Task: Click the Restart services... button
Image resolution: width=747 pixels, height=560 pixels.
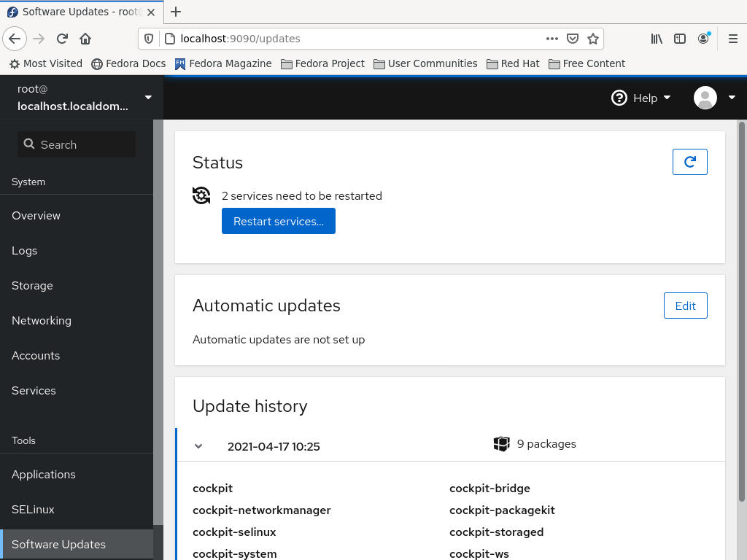Action: pos(279,221)
